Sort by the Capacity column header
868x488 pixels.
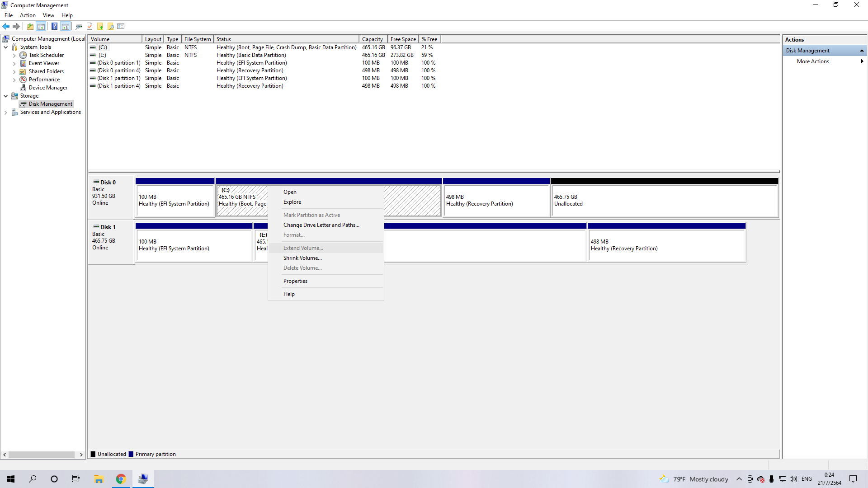pos(373,39)
